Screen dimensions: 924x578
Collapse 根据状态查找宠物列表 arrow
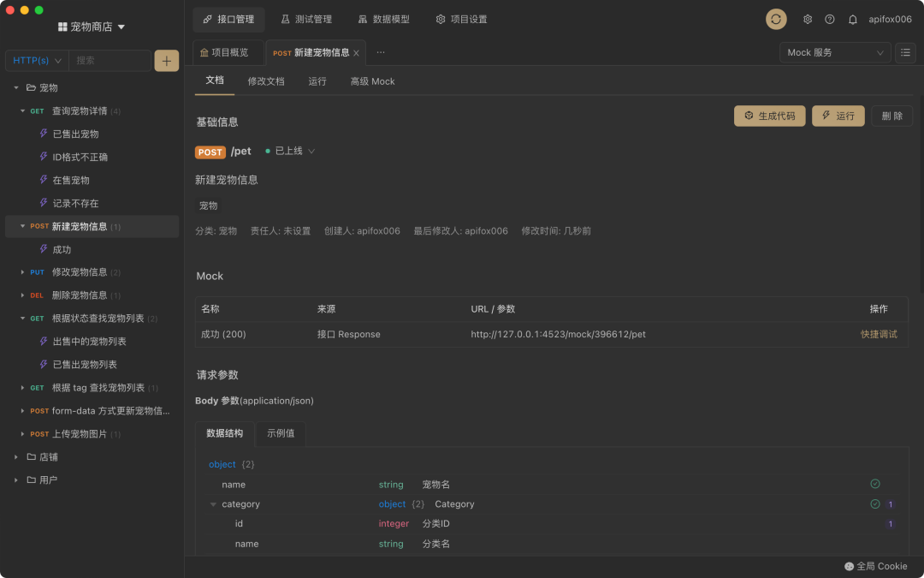pos(23,319)
